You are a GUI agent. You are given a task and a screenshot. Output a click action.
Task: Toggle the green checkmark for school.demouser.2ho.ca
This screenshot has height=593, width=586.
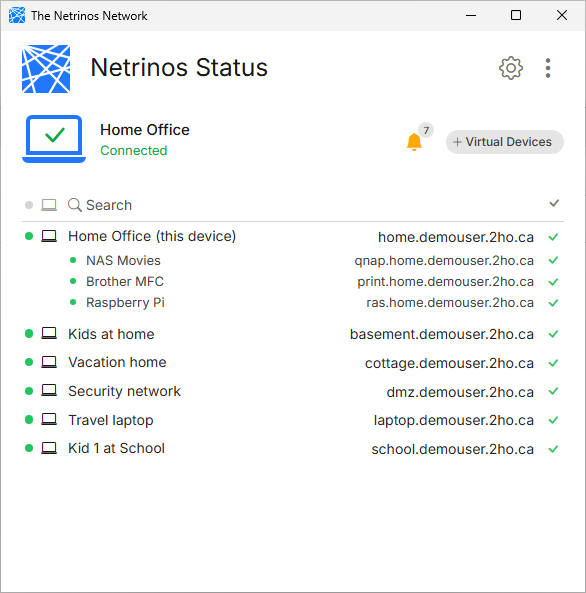coord(553,449)
